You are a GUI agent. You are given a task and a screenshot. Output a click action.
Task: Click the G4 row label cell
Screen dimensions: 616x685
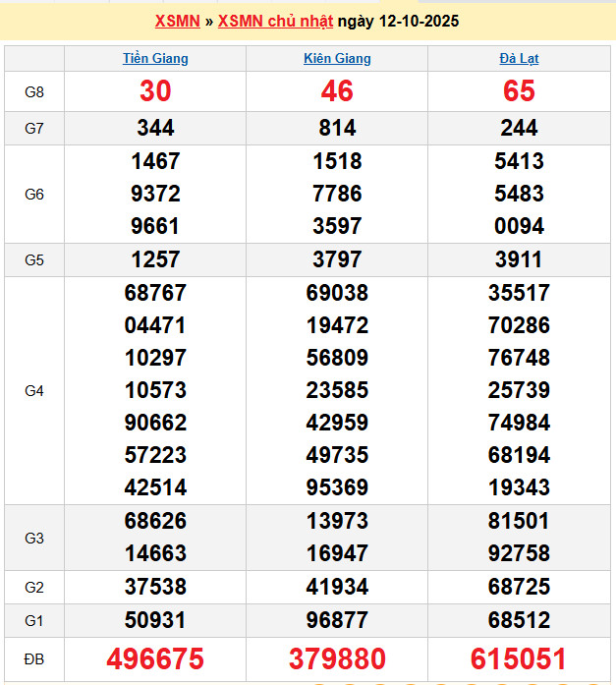(x=34, y=390)
